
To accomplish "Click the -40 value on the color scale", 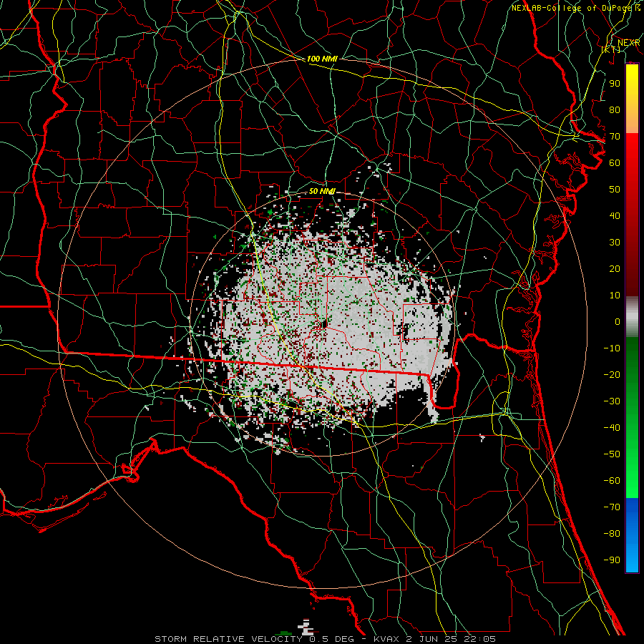I will (x=612, y=428).
